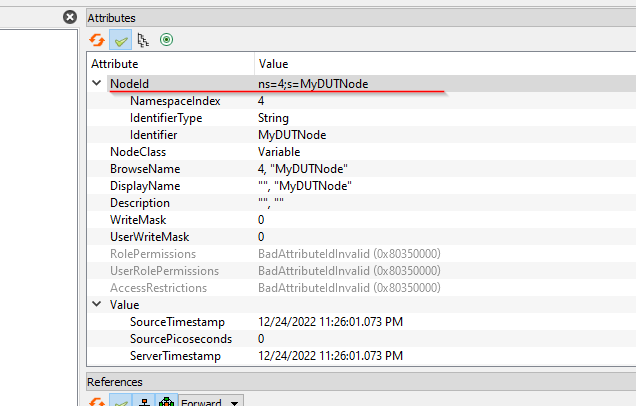Image resolution: width=636 pixels, height=406 pixels.
Task: Select the UserWriteMask row
Action: [x=362, y=236]
